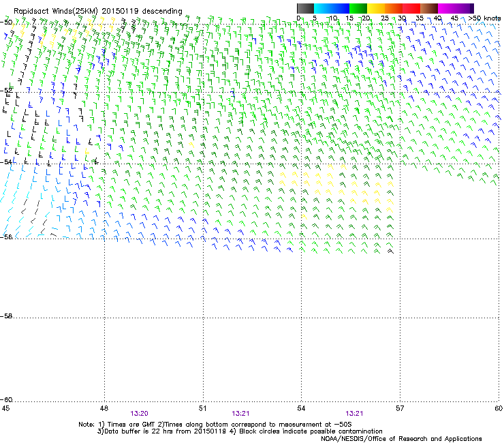504x443 pixels.
Task: Click the -50 latitude axis label
Action: [x=6, y=22]
